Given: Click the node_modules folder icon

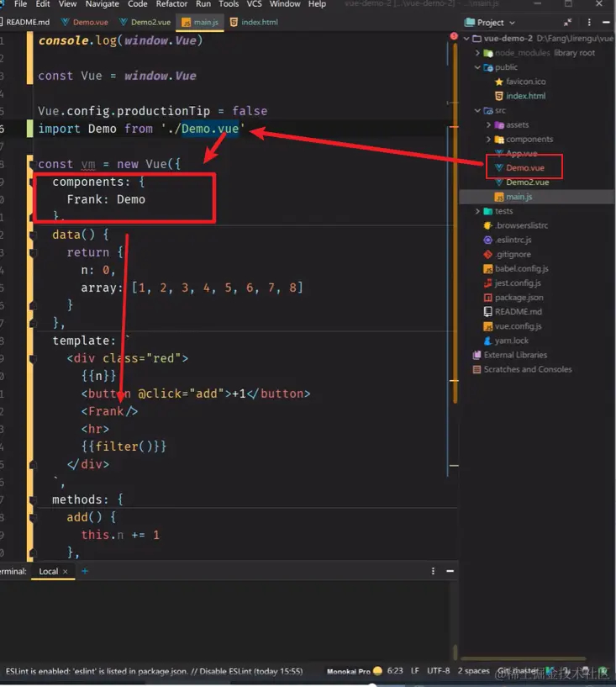Looking at the screenshot, I should click(487, 53).
